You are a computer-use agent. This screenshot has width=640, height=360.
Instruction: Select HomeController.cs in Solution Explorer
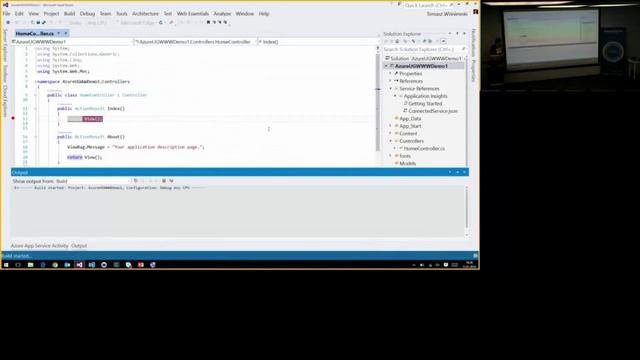click(x=424, y=149)
